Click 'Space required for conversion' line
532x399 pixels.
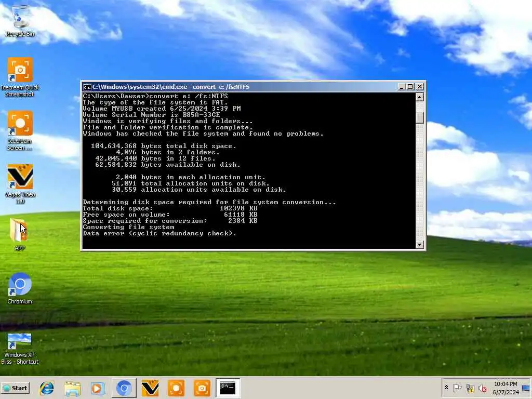click(170, 221)
